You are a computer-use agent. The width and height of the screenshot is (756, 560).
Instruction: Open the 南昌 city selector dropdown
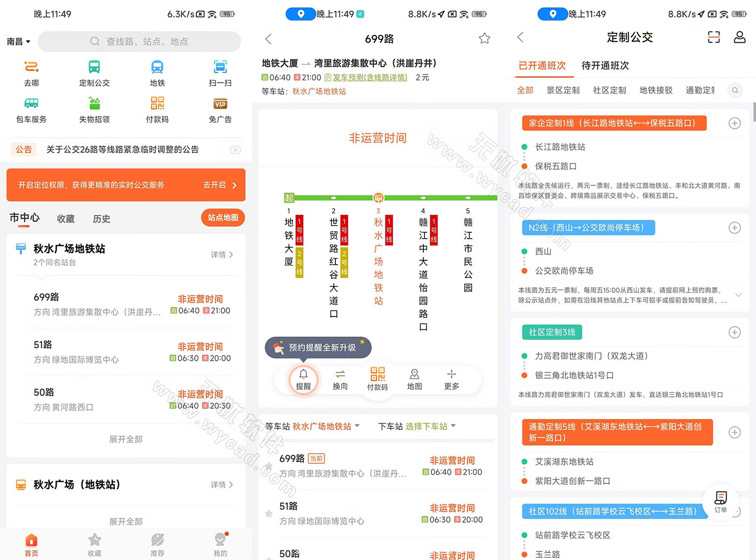(18, 41)
